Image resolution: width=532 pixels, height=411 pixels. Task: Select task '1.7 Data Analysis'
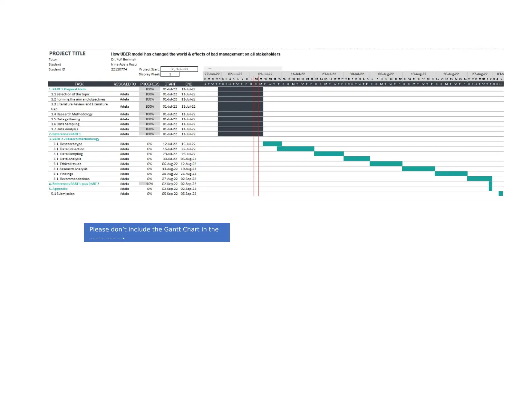[x=64, y=129]
